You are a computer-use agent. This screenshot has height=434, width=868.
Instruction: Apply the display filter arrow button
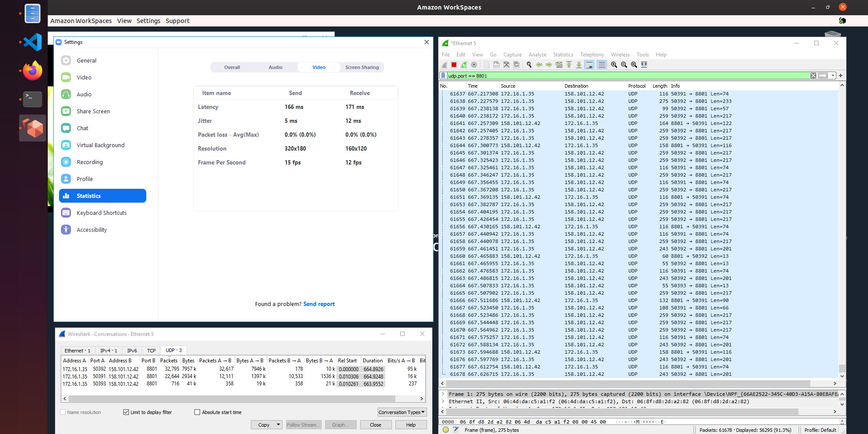[823, 76]
